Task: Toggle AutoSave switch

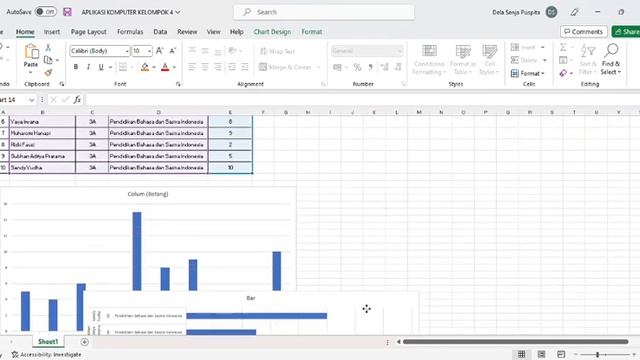Action: pyautogui.click(x=45, y=12)
